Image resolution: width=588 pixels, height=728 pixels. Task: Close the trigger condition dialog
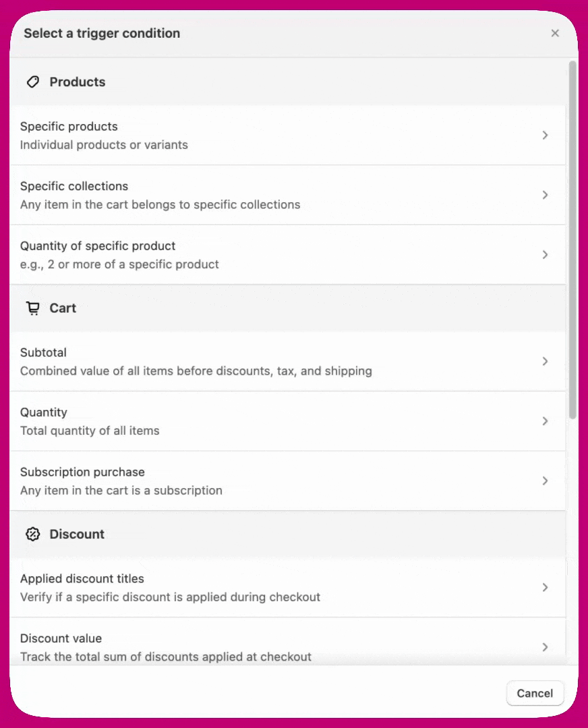[555, 33]
